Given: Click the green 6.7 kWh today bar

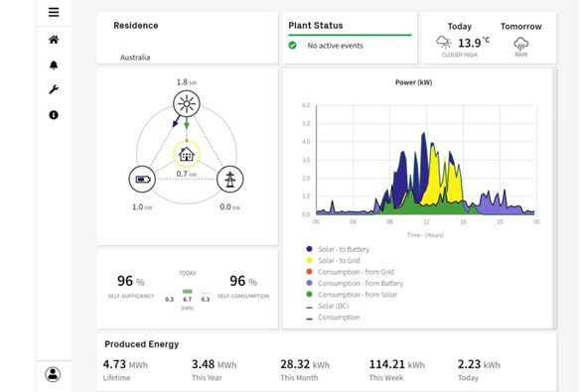Looking at the screenshot, I should pyautogui.click(x=188, y=292).
